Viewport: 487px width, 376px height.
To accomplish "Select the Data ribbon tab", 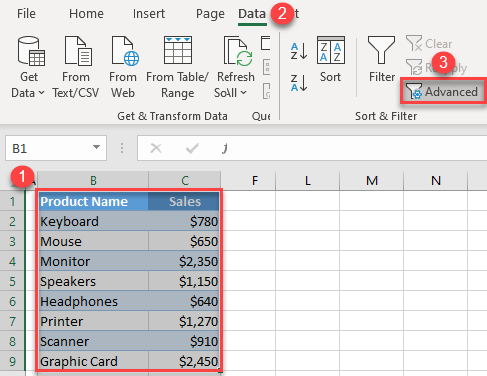I will [x=252, y=14].
